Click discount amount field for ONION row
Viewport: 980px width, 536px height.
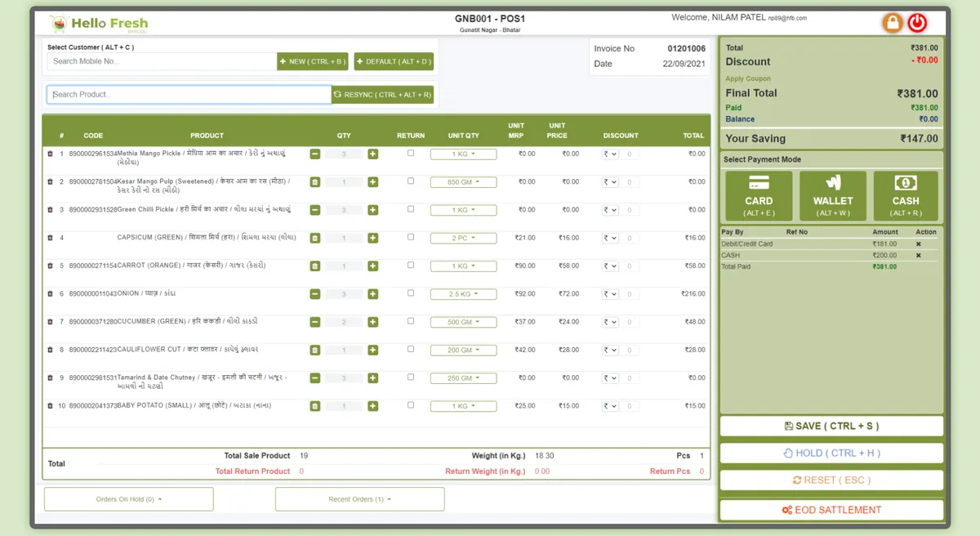630,294
